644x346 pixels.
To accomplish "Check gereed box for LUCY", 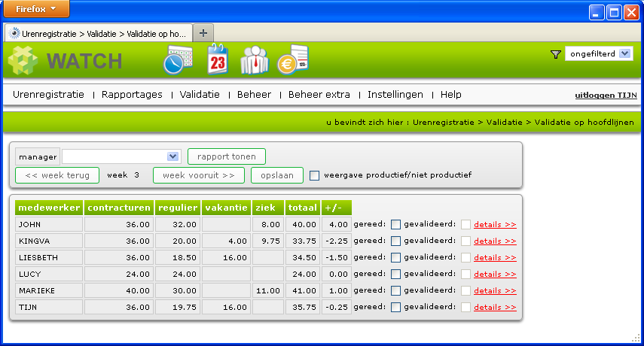I will pyautogui.click(x=395, y=274).
